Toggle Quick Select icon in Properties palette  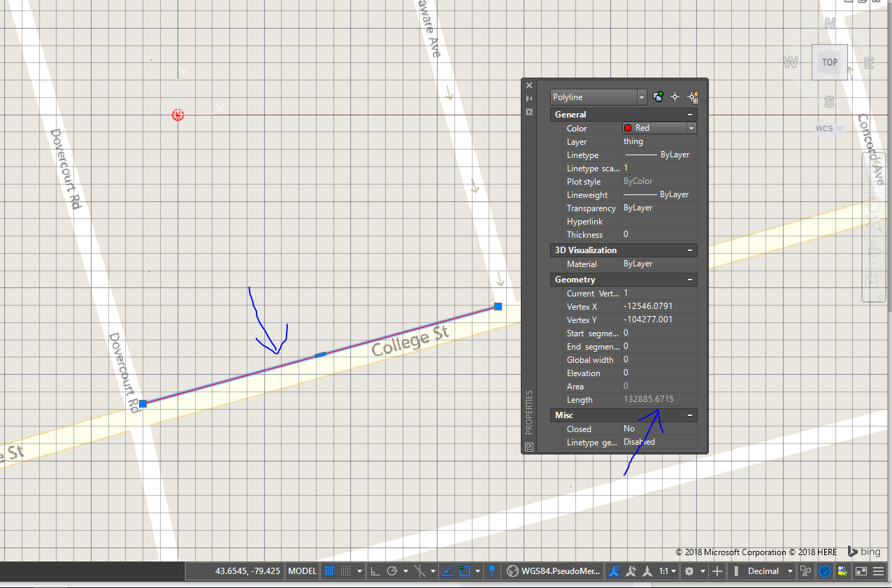click(693, 96)
